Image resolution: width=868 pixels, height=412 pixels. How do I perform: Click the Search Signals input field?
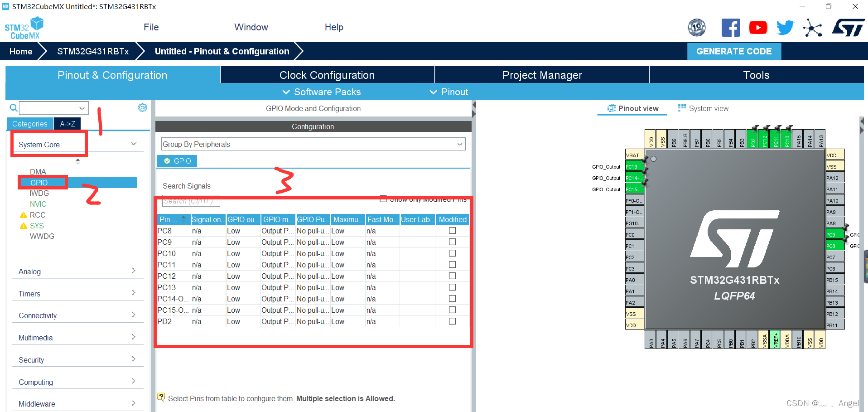(191, 201)
